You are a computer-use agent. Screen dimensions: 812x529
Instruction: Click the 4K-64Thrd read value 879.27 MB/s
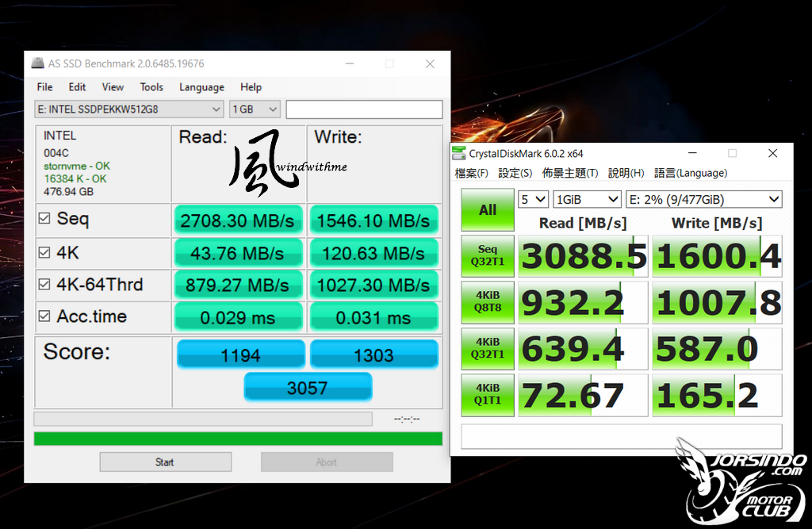238,285
